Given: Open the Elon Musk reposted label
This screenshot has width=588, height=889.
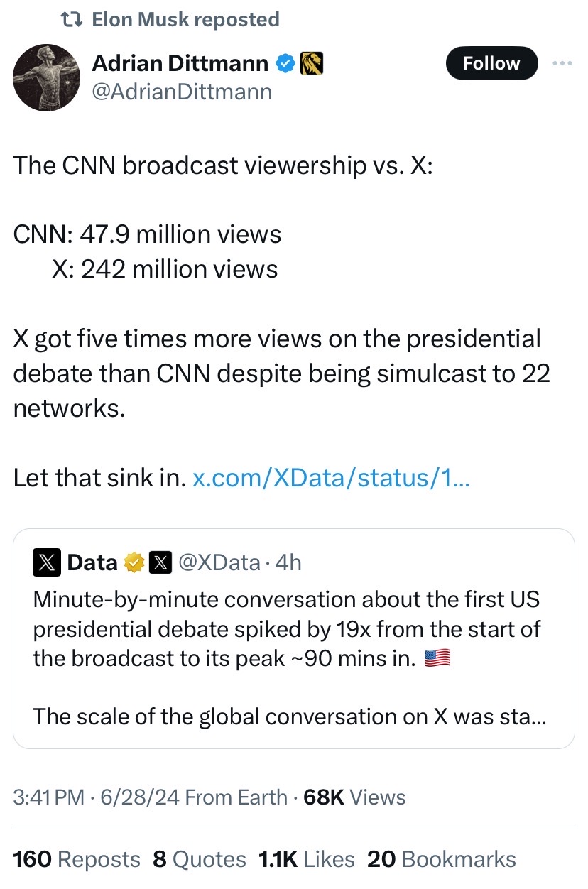Looking at the screenshot, I should click(186, 19).
